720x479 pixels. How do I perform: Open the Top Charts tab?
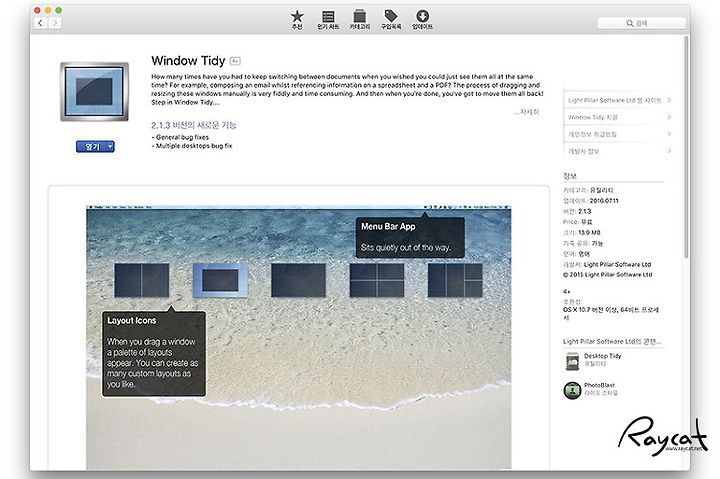tap(328, 20)
